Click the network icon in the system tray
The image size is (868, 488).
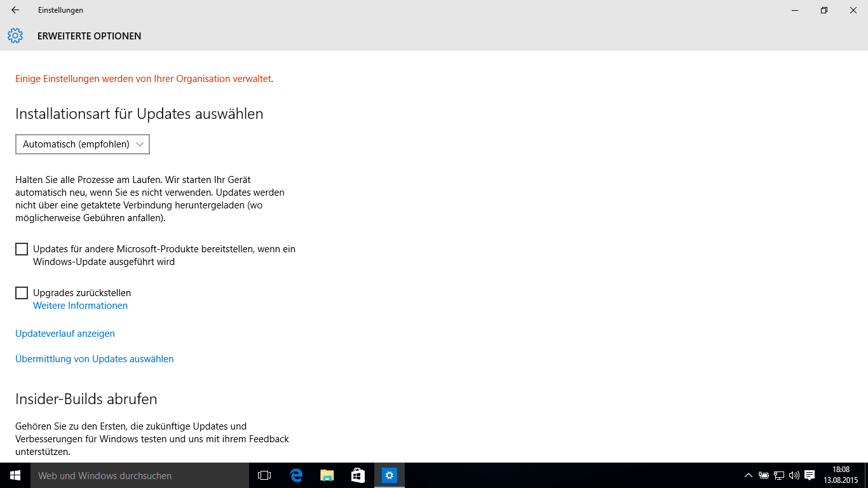[x=779, y=475]
